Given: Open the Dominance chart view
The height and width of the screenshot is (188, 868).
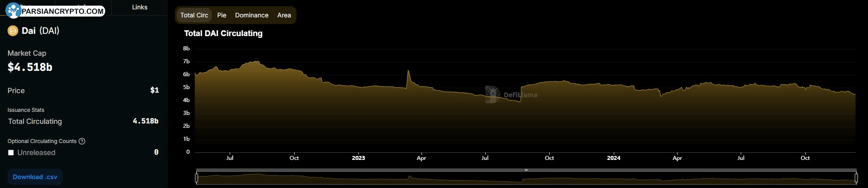Looking at the screenshot, I should (x=251, y=15).
